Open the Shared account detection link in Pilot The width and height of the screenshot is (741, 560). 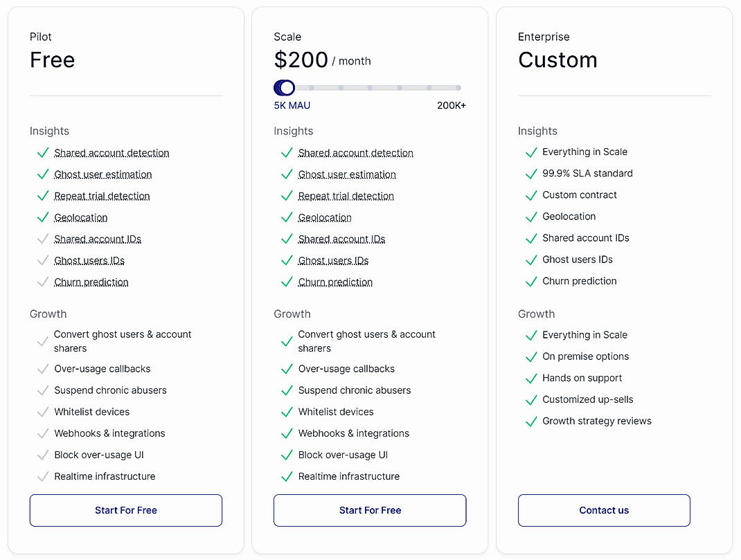click(x=111, y=152)
